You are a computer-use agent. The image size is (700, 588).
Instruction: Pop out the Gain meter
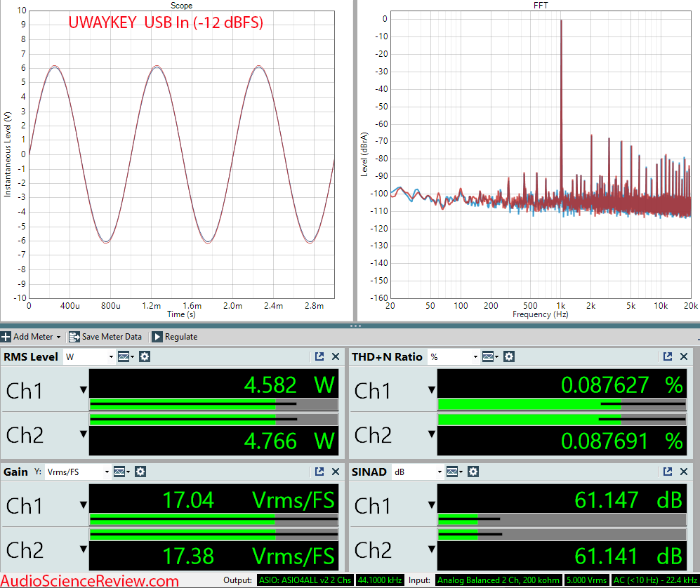point(319,472)
